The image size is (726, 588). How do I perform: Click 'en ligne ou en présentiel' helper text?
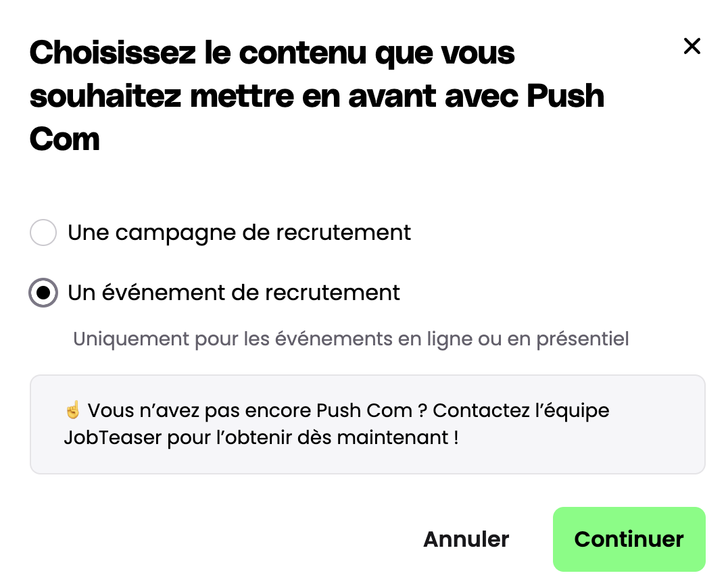click(x=514, y=339)
